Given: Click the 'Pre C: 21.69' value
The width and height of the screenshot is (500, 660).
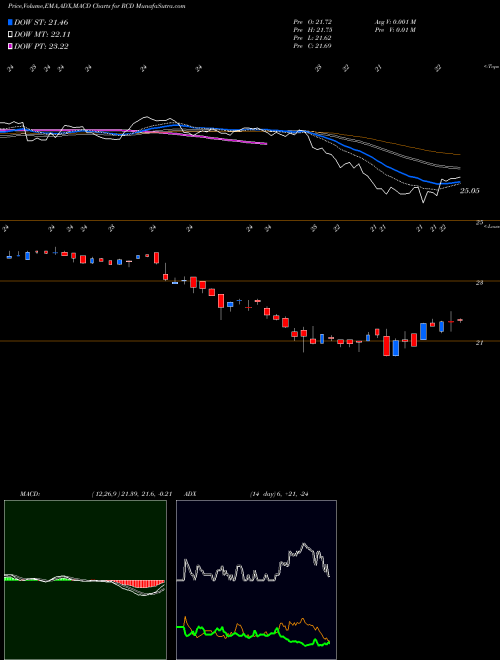Looking at the screenshot, I should [313, 46].
